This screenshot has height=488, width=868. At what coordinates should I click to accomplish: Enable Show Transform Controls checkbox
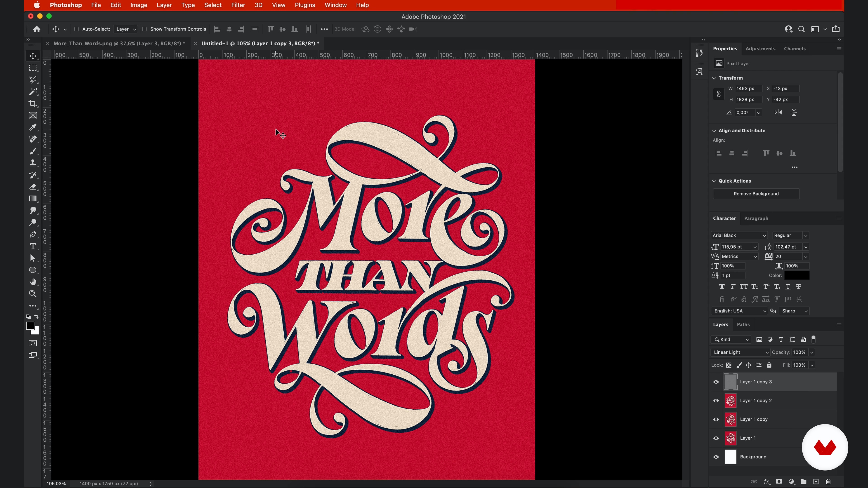145,29
